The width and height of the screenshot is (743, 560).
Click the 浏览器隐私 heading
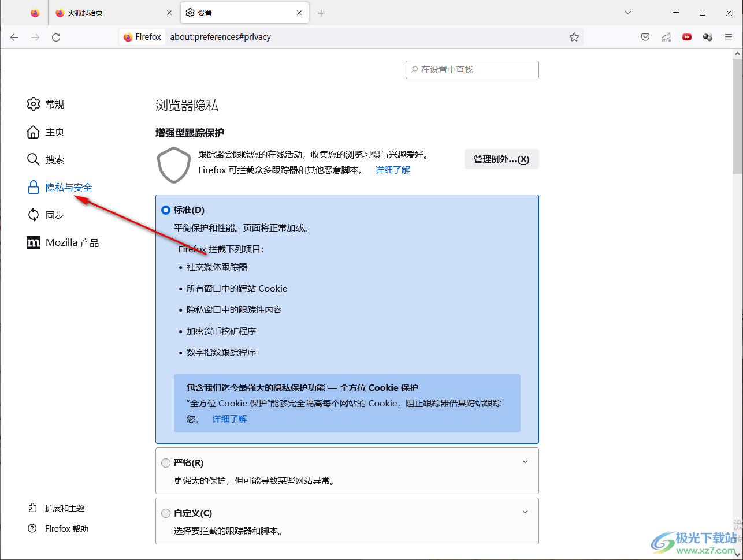(x=187, y=106)
